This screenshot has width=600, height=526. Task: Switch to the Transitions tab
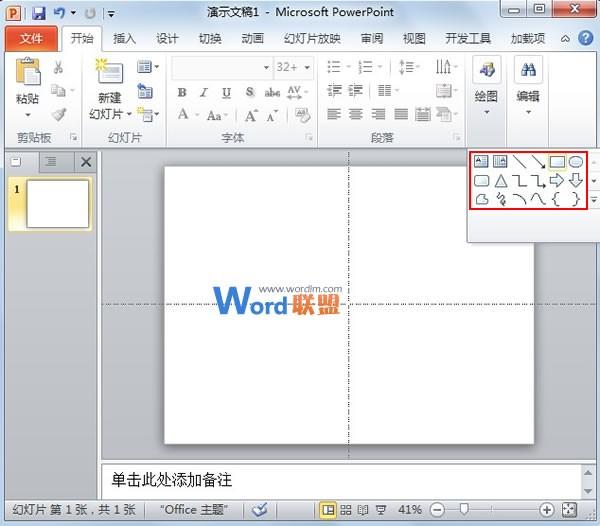(x=210, y=38)
